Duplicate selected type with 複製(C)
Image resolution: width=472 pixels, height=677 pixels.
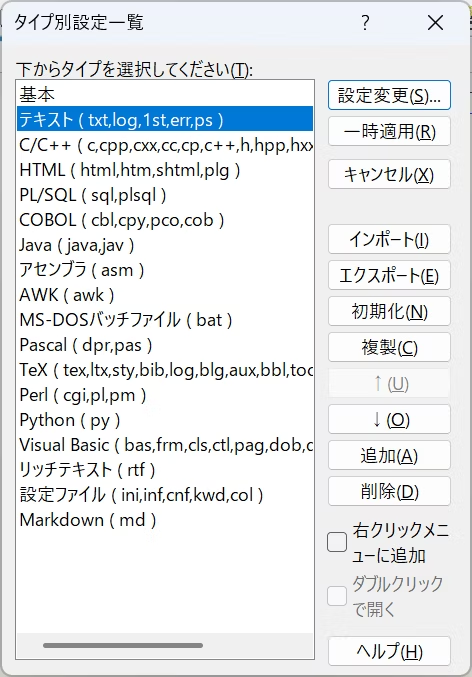tap(389, 347)
